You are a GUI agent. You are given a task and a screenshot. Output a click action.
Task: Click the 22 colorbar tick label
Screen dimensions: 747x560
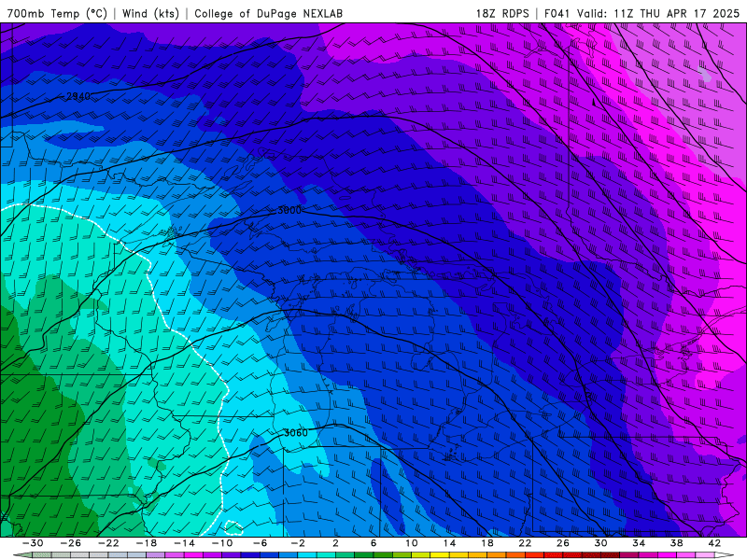[x=525, y=543]
